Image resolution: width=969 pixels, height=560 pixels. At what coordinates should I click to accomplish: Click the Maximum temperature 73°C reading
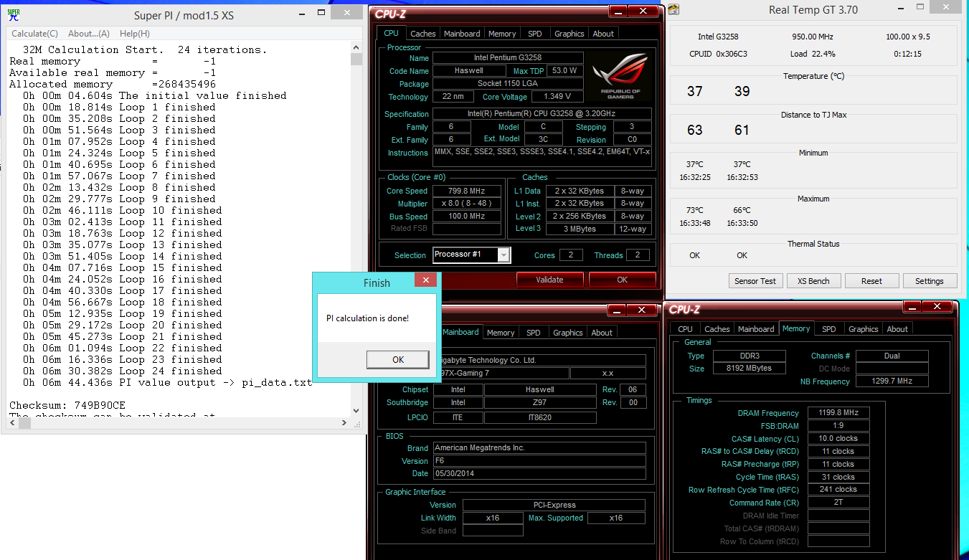click(x=695, y=210)
